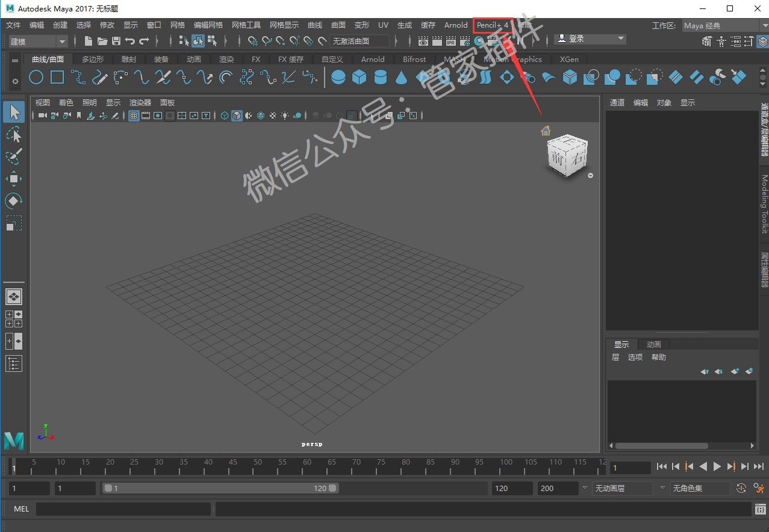Choose the Rotate tool in toolbox
769x532 pixels.
pos(14,201)
